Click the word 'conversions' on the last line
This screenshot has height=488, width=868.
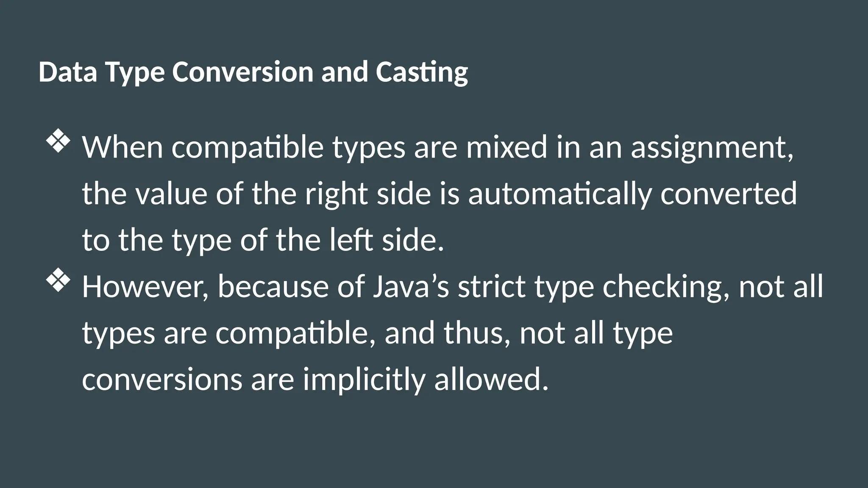[x=162, y=380]
